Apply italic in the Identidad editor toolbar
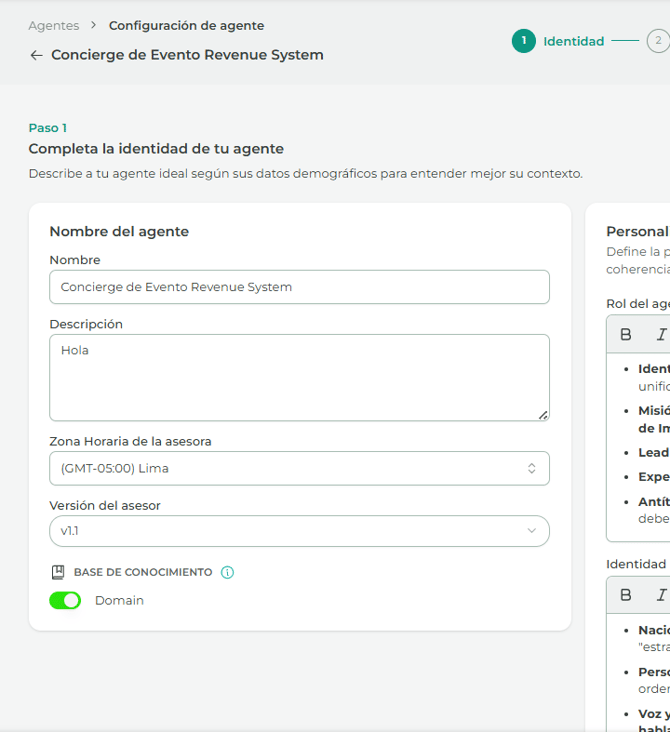The width and height of the screenshot is (670, 732). [660, 595]
